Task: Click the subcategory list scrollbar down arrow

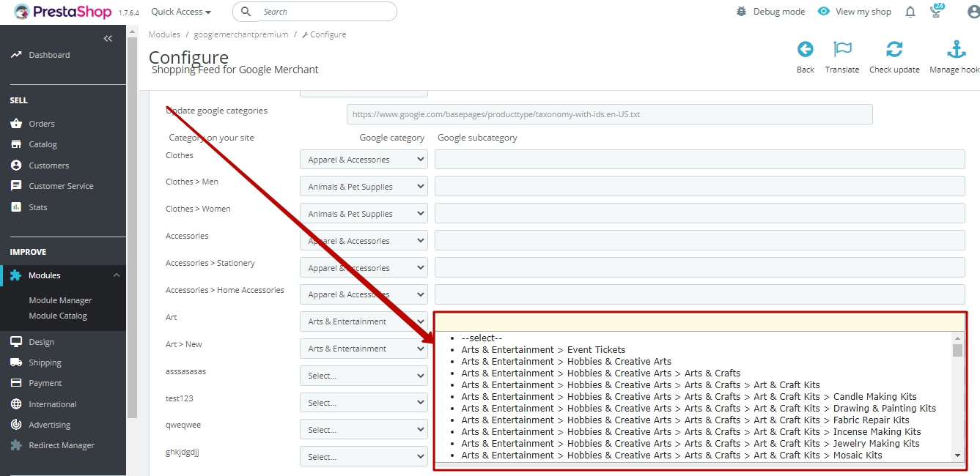Action: 957,455
